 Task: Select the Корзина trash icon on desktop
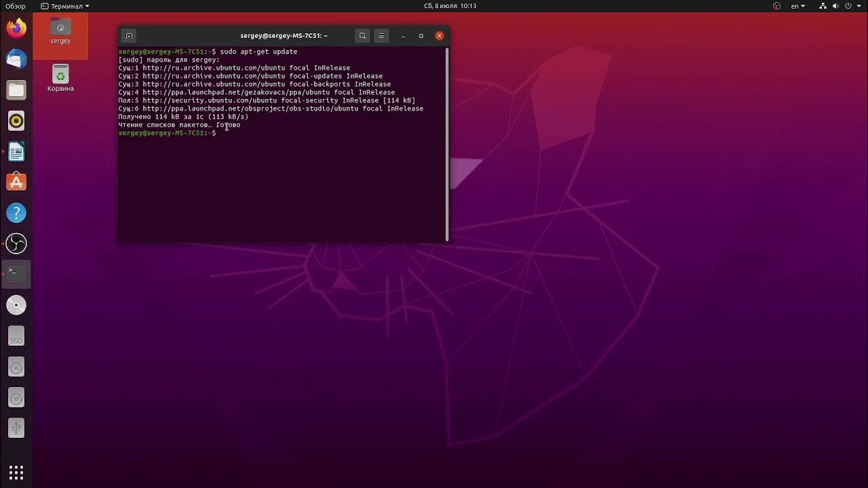[x=60, y=78]
